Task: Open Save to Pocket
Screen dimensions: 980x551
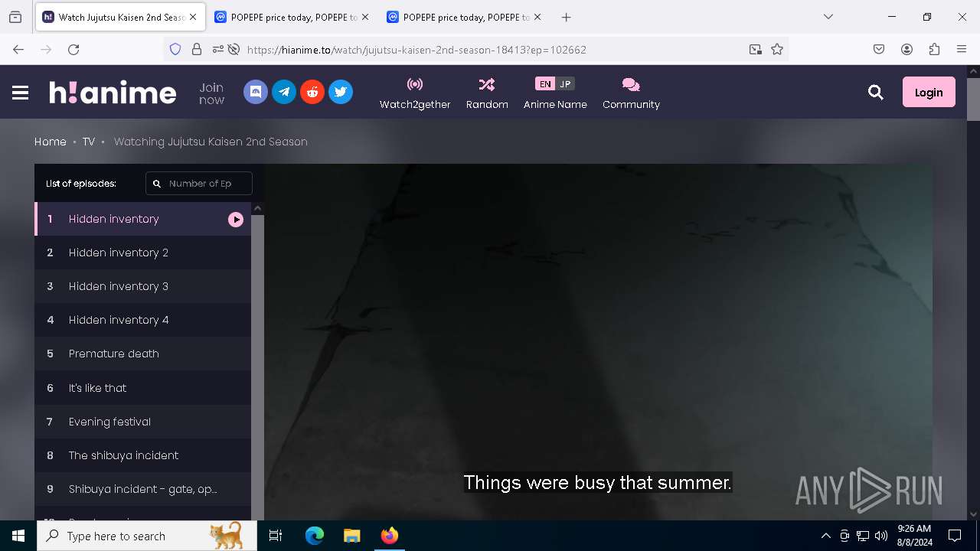Action: point(879,49)
